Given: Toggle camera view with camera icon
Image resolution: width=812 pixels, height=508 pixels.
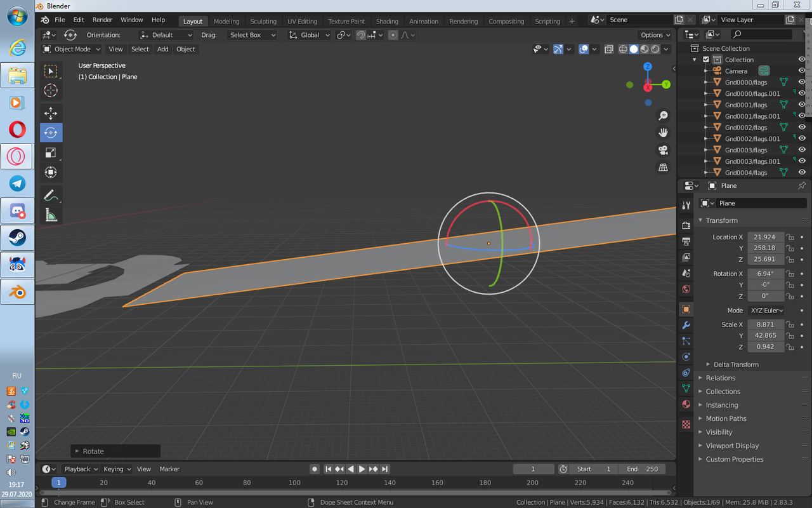Looking at the screenshot, I should point(663,150).
